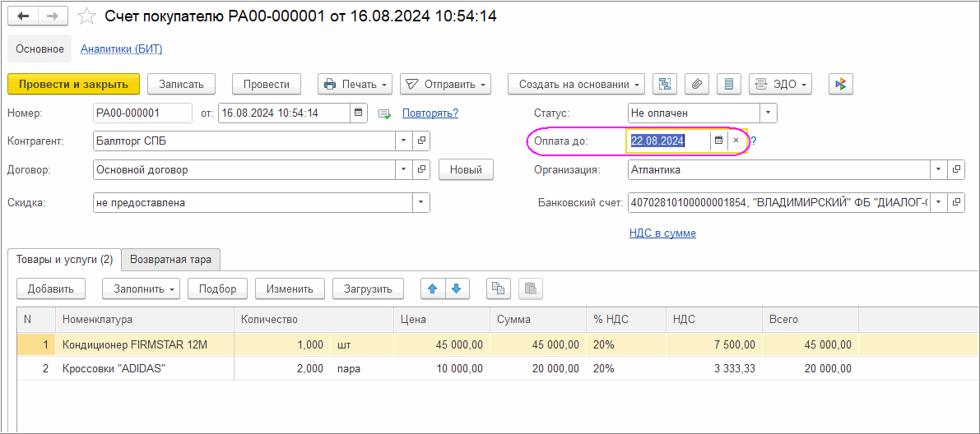The height and width of the screenshot is (434, 980).
Task: Open the Аналитики (БИТ) section
Action: (x=121, y=49)
